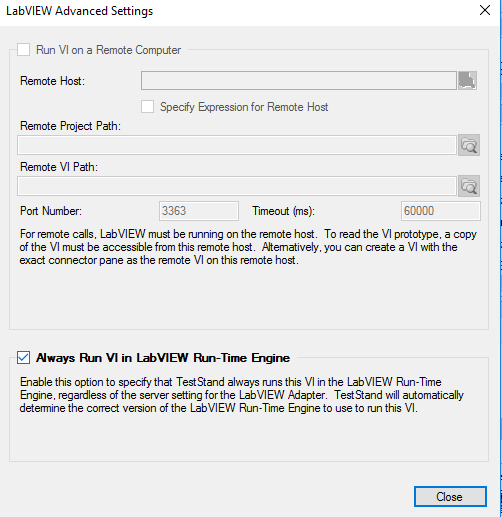The image size is (502, 517).
Task: Click inside the Remote VI Path field
Action: point(237,186)
